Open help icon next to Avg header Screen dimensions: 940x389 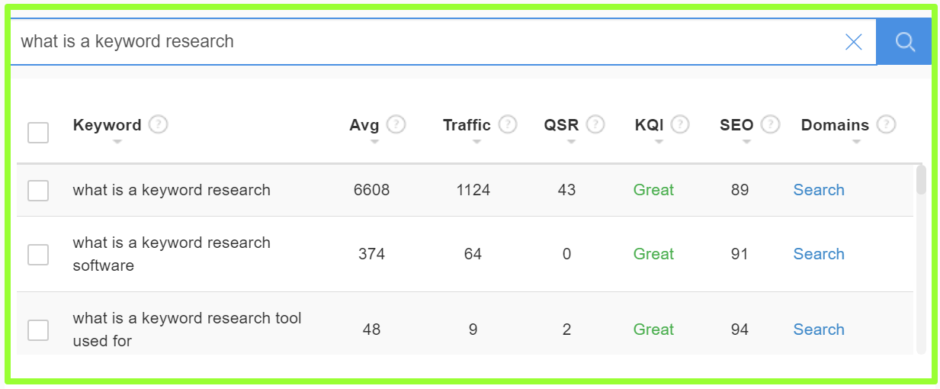click(396, 124)
